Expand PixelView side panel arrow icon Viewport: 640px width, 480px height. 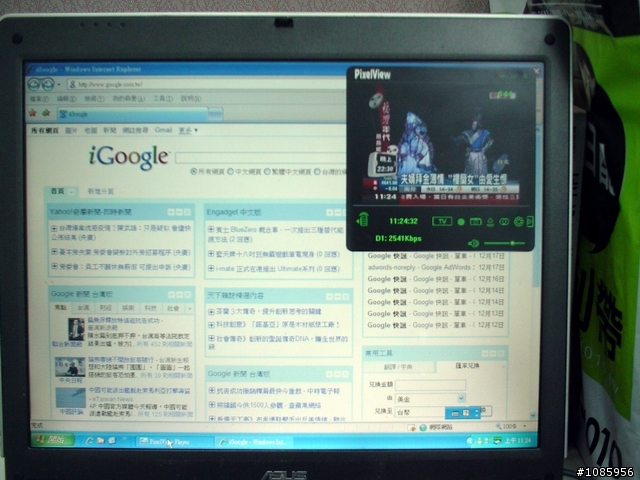coord(530,222)
